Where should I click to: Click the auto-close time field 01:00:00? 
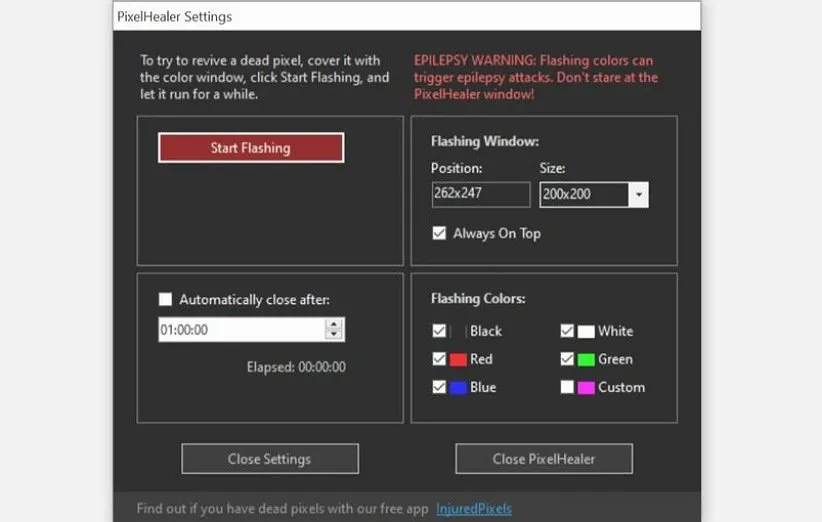click(x=240, y=329)
